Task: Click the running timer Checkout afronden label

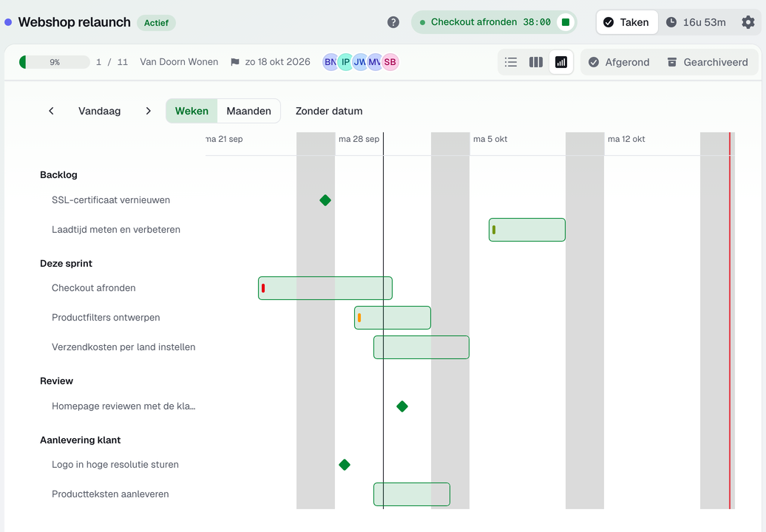Action: click(x=473, y=22)
